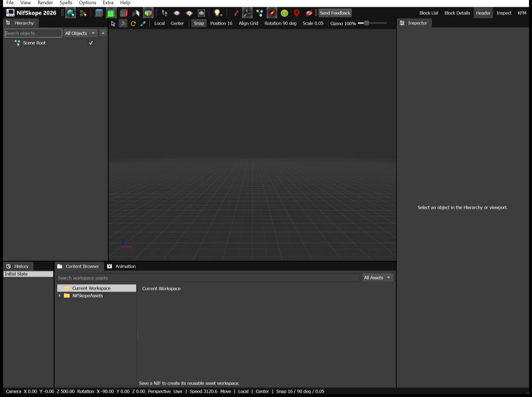Open the Align Grid option
Screen dimensions: 532x397
(x=248, y=23)
